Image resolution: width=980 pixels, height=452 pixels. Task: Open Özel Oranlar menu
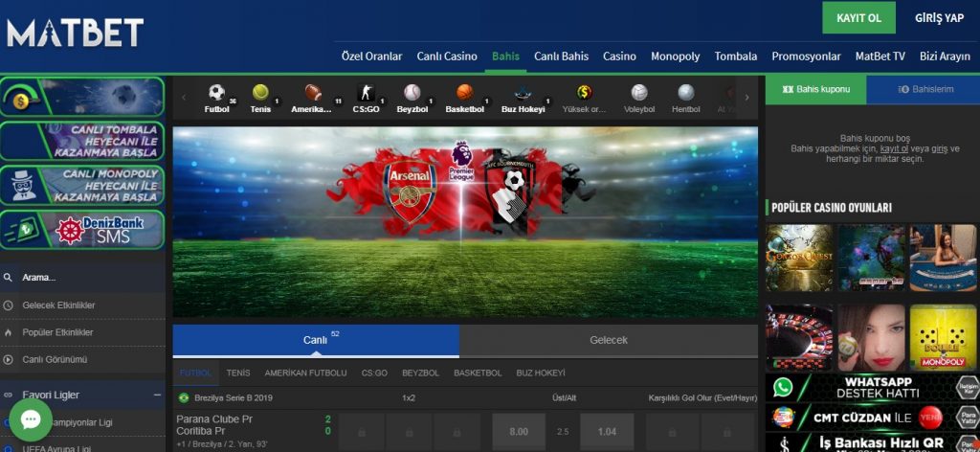371,56
